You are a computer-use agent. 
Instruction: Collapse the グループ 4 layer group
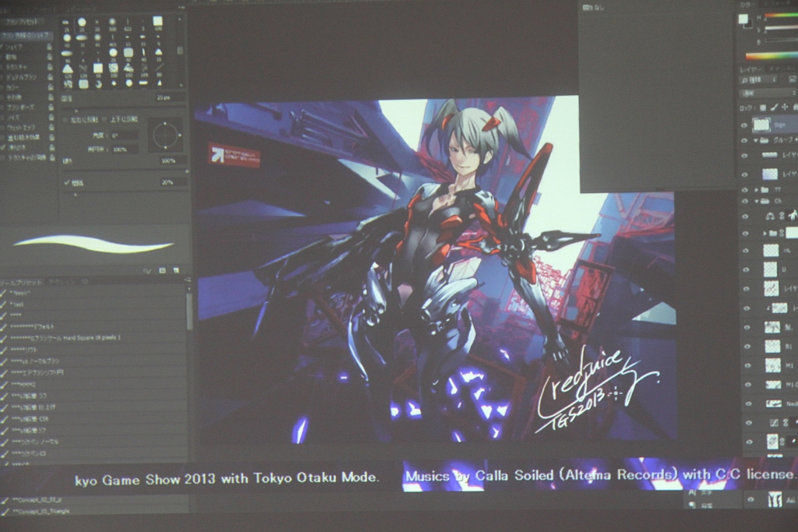756,140
